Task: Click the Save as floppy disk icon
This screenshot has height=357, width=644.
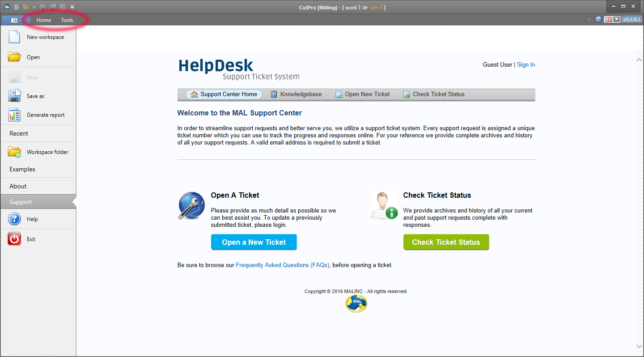Action: click(14, 96)
